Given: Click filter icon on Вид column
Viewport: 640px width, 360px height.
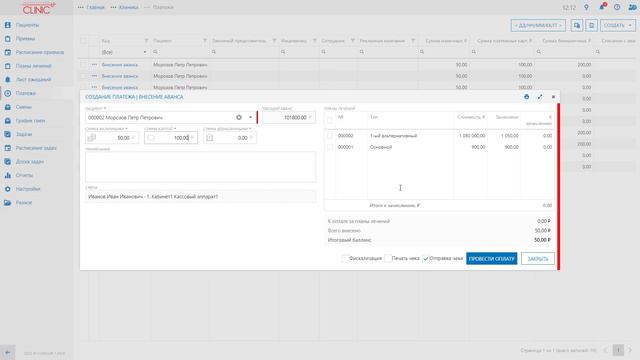Looking at the screenshot, I should pos(146,41).
